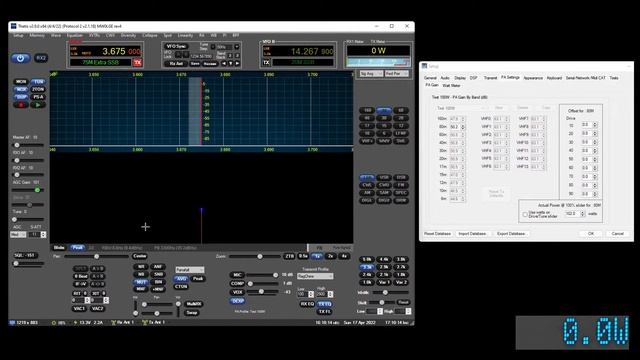640x360 pixels.
Task: Switch to Audio tab in Setup window
Action: click(x=445, y=78)
